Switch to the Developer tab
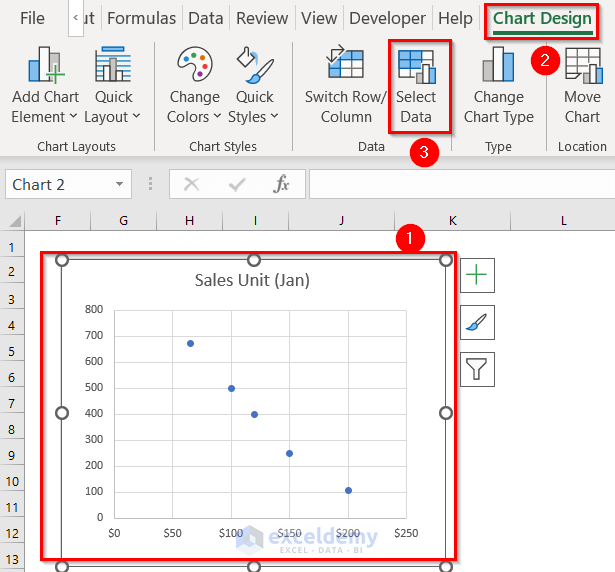Viewport: 615px width, 572px height. pos(387,18)
